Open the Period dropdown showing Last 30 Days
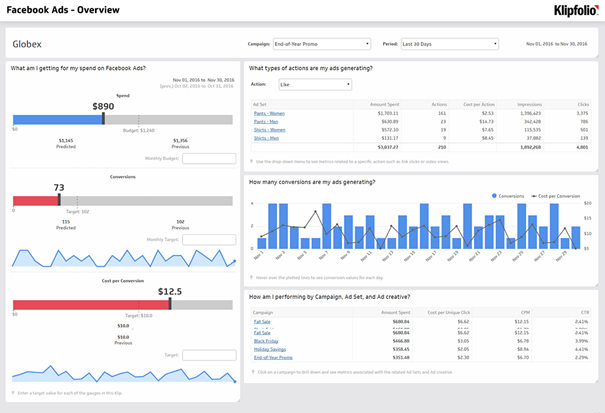The width and height of the screenshot is (605, 413). tap(450, 44)
